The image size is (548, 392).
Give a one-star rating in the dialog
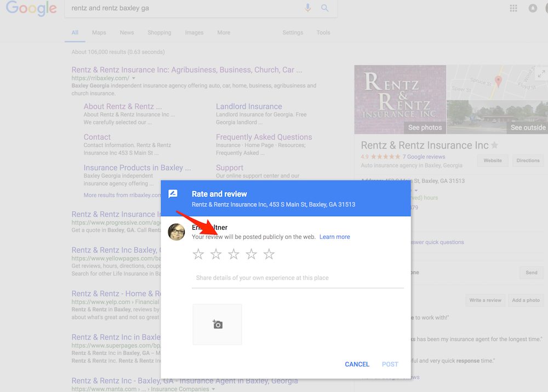coord(198,254)
